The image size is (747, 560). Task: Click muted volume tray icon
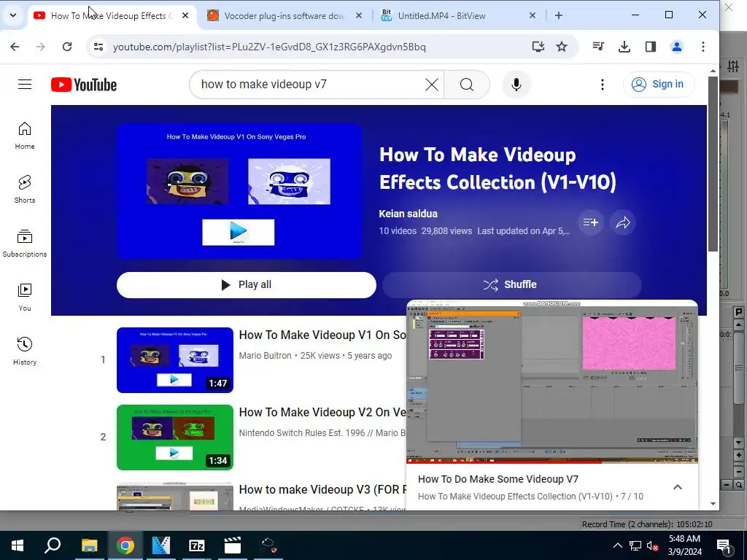[652, 545]
